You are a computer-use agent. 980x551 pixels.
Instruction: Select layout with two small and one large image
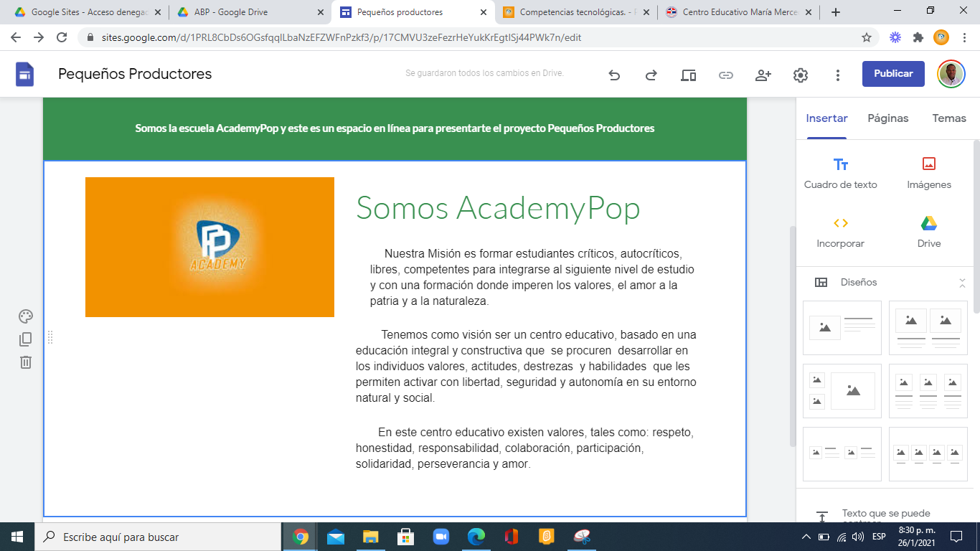coord(842,391)
